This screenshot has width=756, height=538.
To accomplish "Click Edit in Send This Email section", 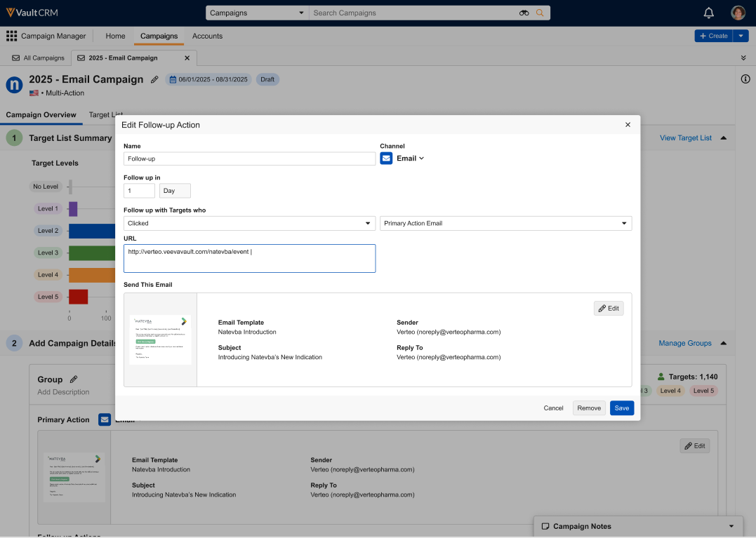I will tap(608, 309).
